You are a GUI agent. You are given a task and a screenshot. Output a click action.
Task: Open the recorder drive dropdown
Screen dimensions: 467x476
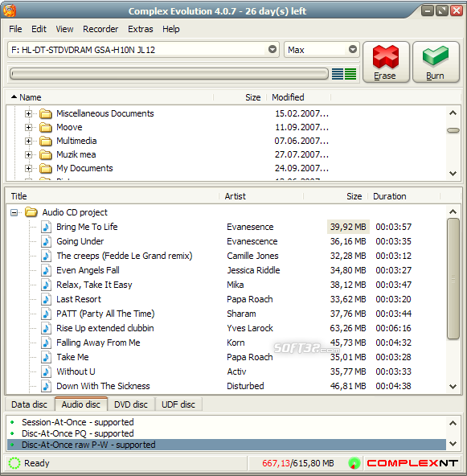272,50
